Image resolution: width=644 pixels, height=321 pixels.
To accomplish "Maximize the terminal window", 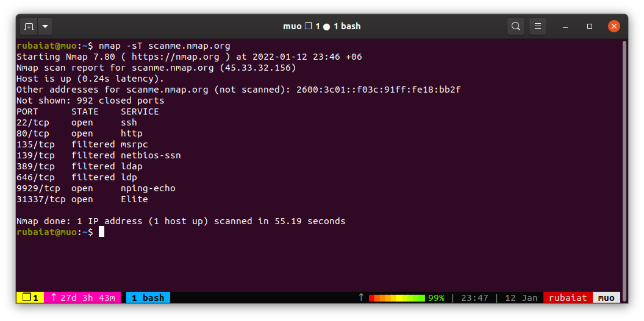I will point(590,27).
